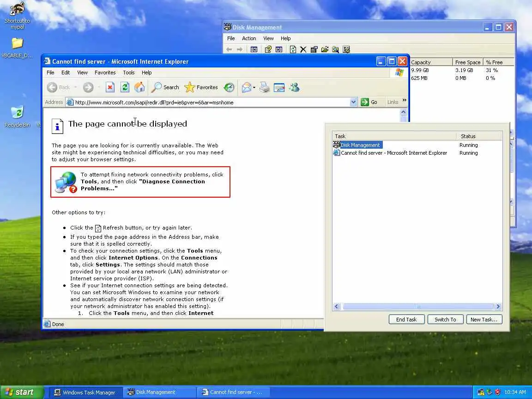Select the VBCABLE_D... folder on desktop

point(17,48)
